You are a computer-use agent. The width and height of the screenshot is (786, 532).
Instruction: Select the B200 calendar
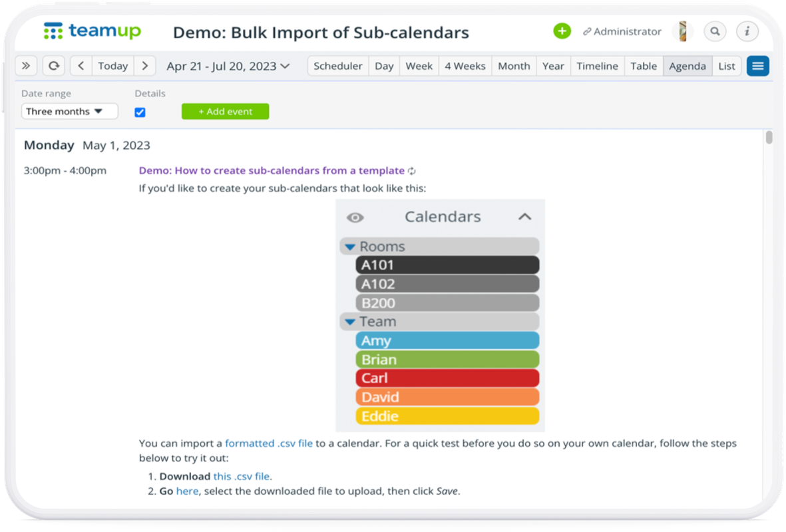(447, 303)
